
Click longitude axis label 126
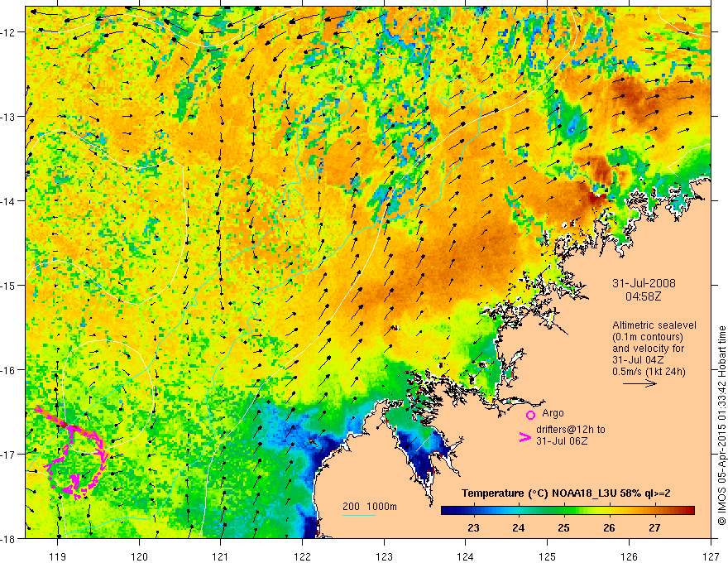click(x=629, y=556)
